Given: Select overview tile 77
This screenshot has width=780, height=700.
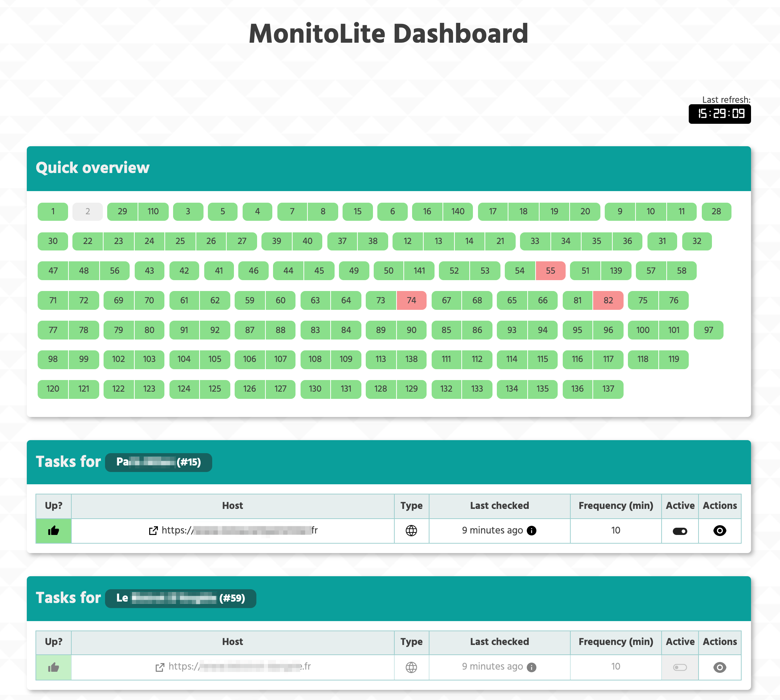Looking at the screenshot, I should [53, 330].
